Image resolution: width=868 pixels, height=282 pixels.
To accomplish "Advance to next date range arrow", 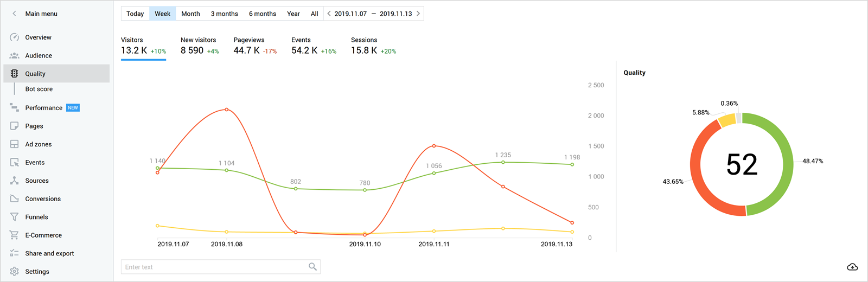I will point(418,14).
